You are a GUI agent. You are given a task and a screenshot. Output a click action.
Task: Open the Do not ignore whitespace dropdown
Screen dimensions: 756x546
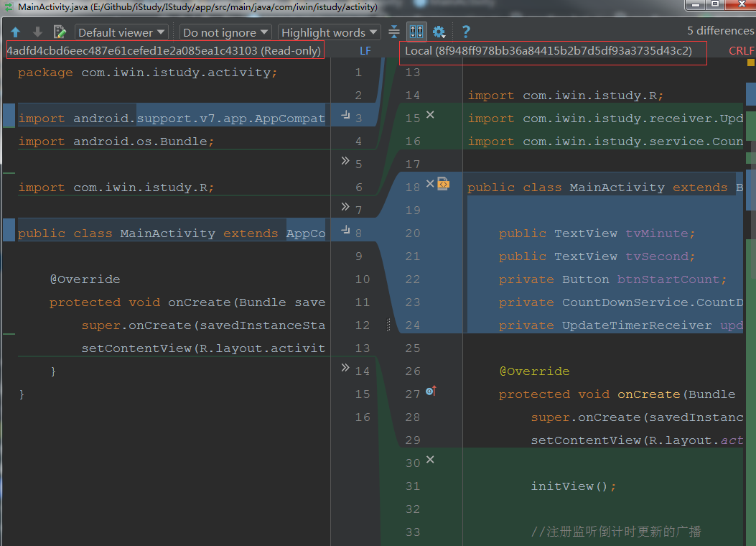point(225,32)
